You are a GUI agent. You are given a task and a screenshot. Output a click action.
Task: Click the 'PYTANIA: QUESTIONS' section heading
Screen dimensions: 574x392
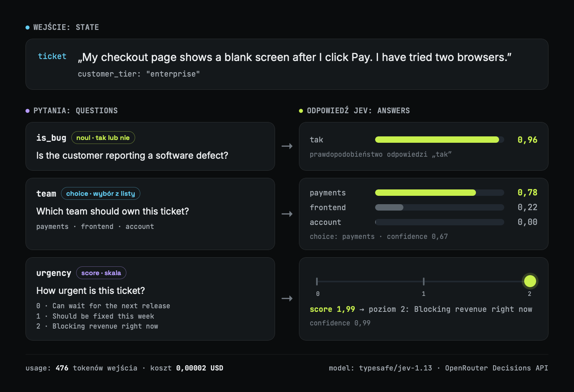(x=75, y=110)
